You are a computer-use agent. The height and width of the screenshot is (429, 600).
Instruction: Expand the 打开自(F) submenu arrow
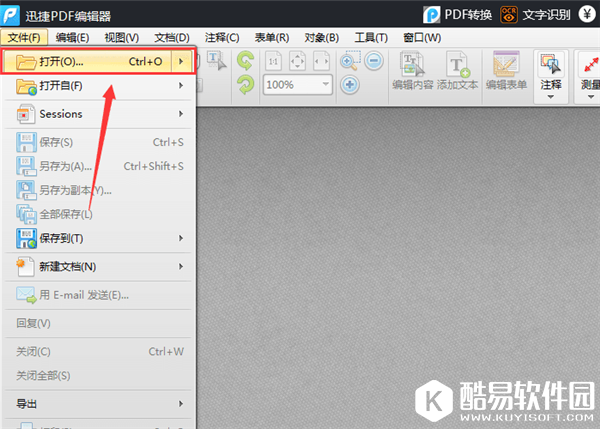pyautogui.click(x=181, y=85)
